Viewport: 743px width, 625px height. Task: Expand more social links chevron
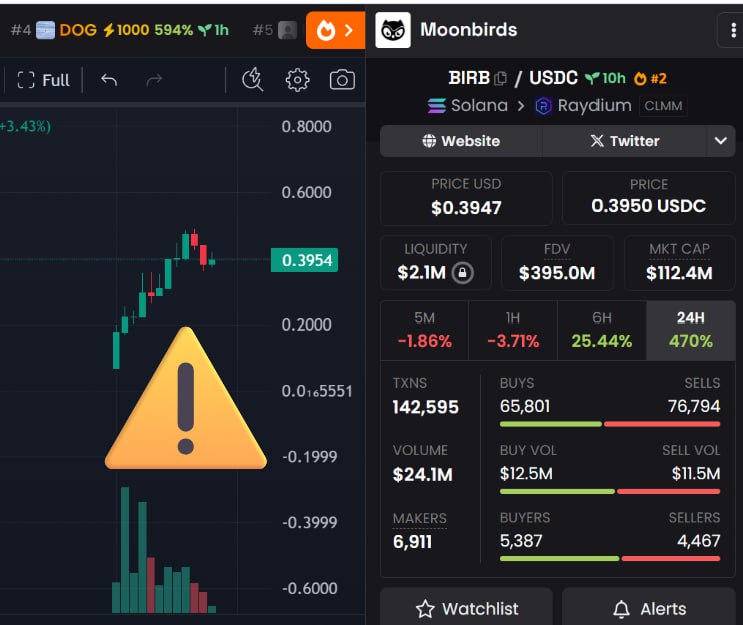(721, 141)
